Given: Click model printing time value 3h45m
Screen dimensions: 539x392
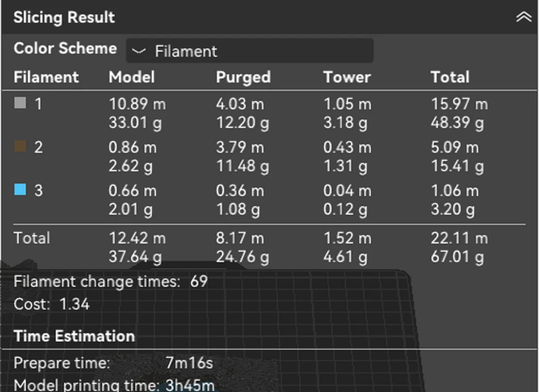Looking at the screenshot, I should point(190,385).
